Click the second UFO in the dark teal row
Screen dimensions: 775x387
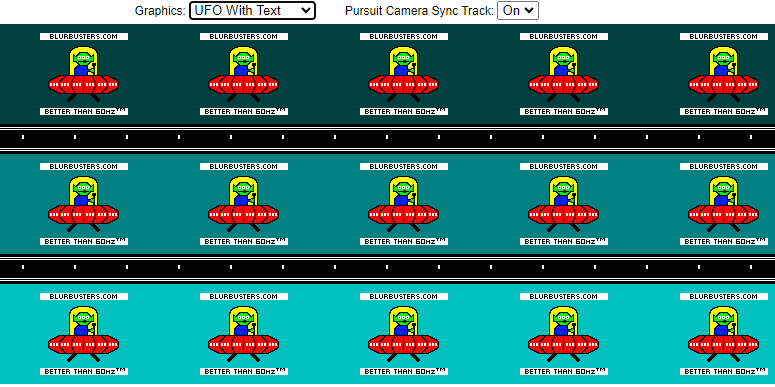coord(244,74)
